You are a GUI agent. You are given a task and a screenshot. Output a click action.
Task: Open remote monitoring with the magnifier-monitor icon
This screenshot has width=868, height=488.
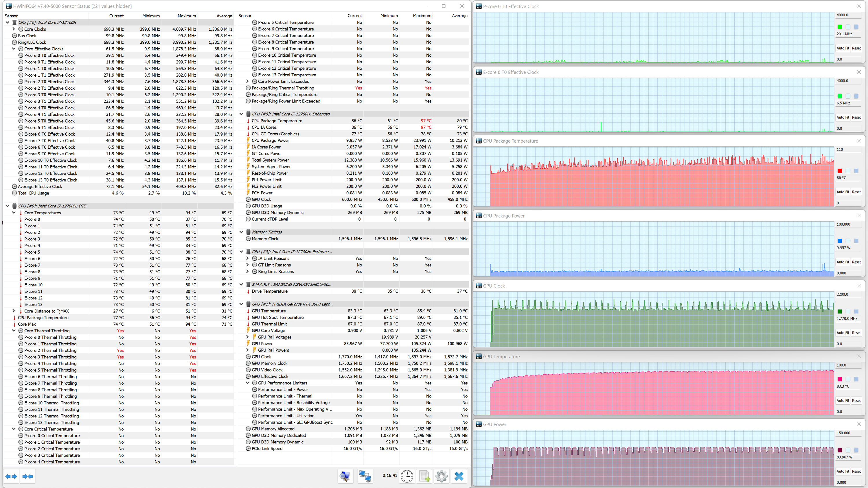345,476
